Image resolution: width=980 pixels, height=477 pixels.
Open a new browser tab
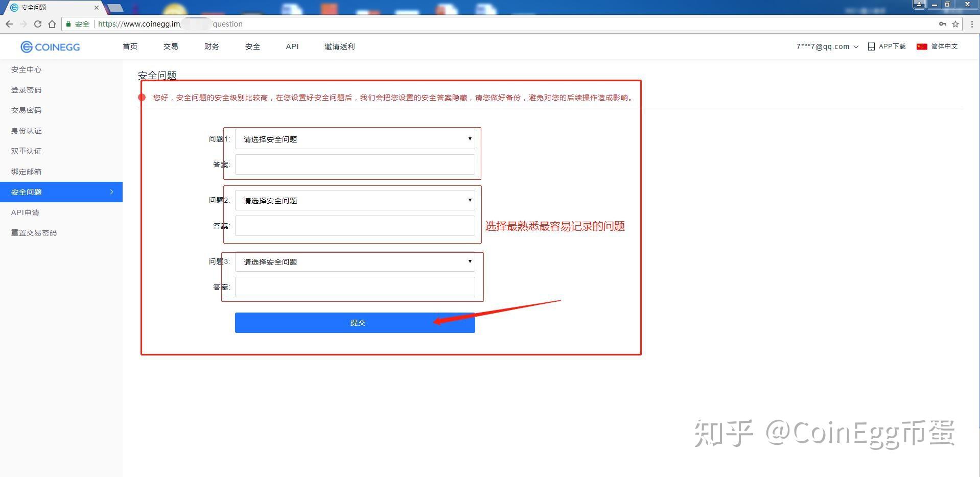click(x=115, y=8)
